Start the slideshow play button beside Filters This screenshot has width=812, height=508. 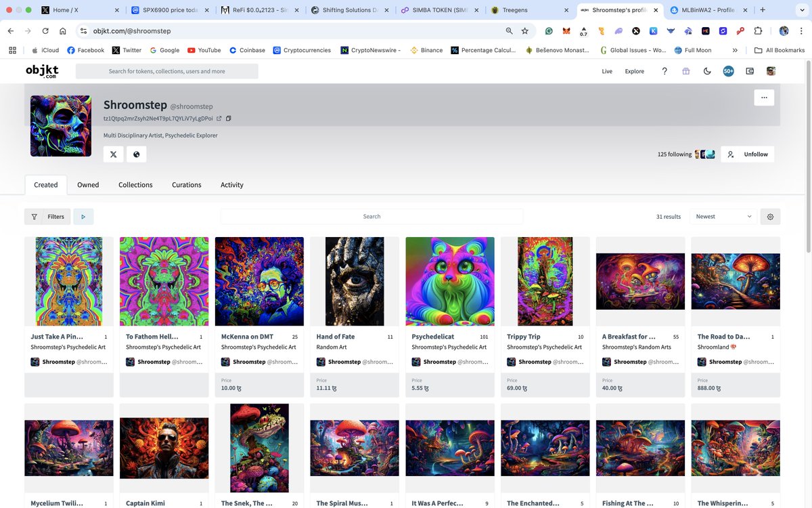click(83, 217)
